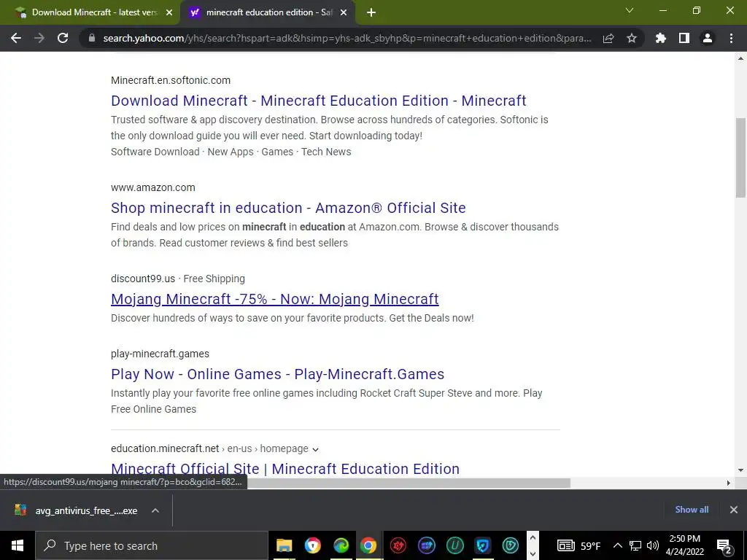
Task: Click the site security lock icon
Action: point(92,38)
